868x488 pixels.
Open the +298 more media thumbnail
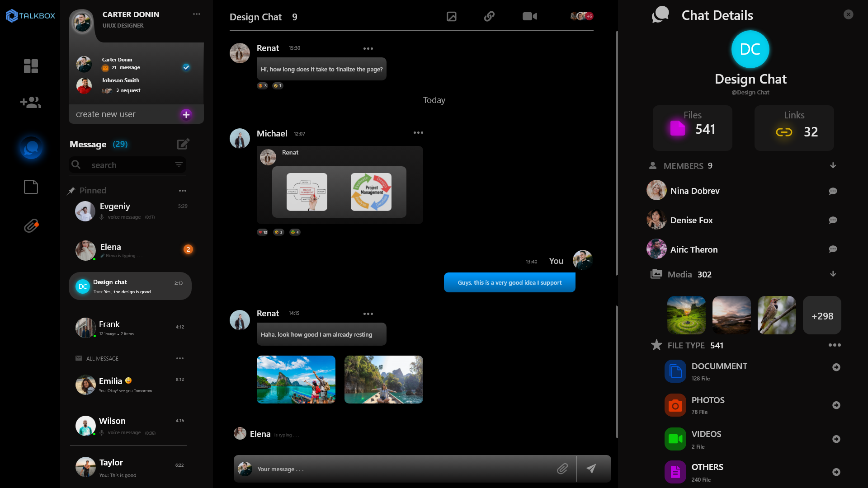(x=821, y=316)
